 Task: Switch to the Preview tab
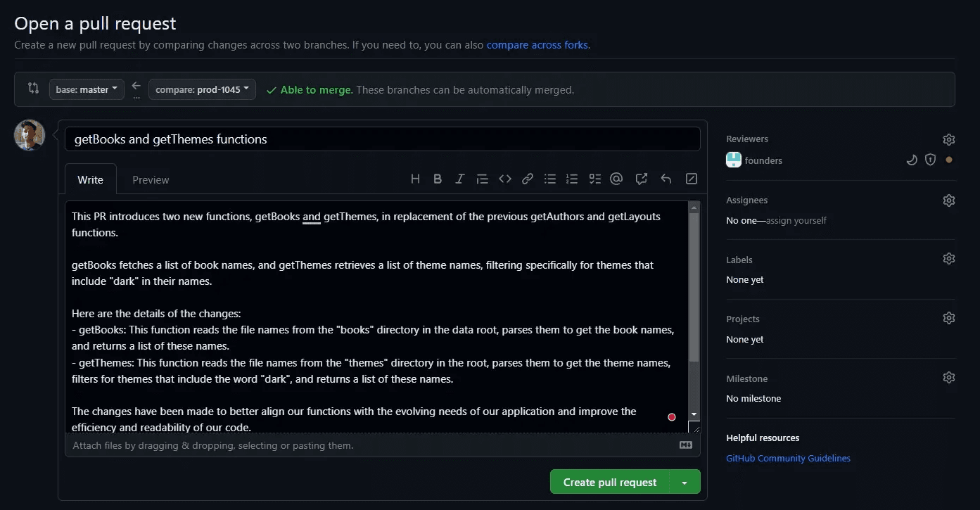click(151, 180)
